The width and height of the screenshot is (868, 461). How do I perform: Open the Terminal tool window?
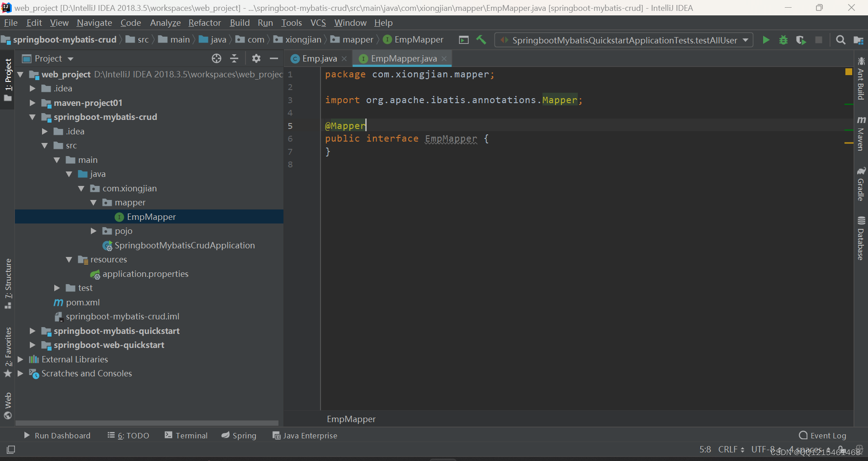coord(186,435)
